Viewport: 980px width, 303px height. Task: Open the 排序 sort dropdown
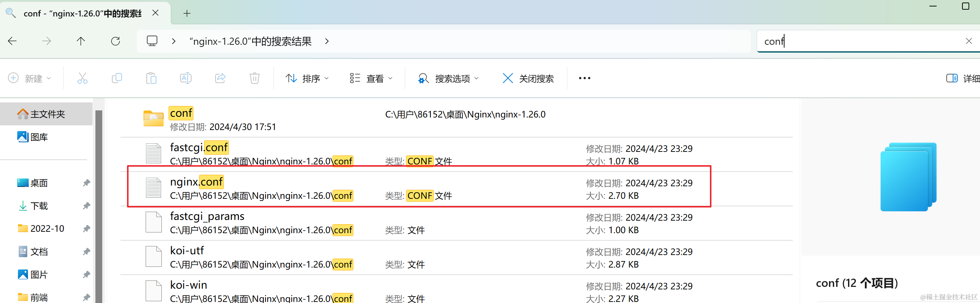point(307,78)
